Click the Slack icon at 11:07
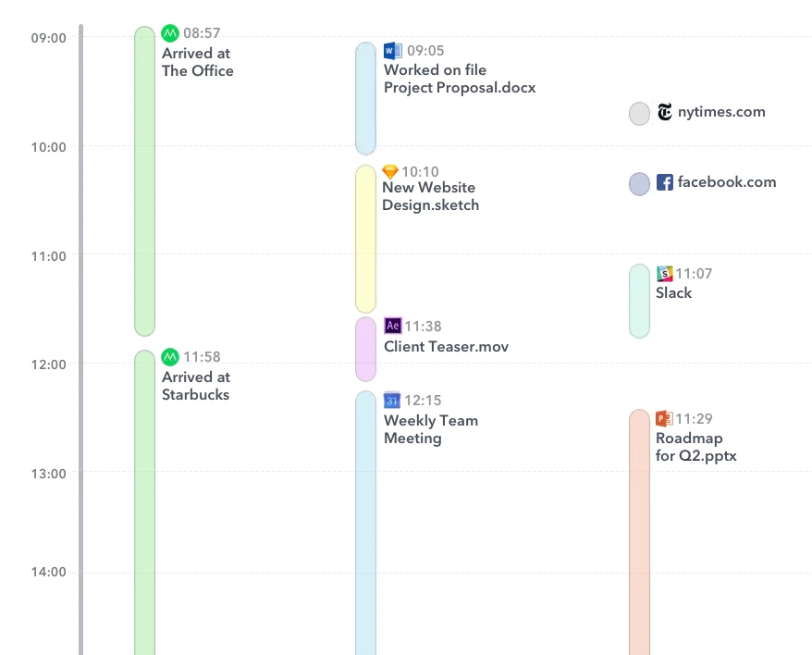Screen dimensions: 812x655 [664, 273]
